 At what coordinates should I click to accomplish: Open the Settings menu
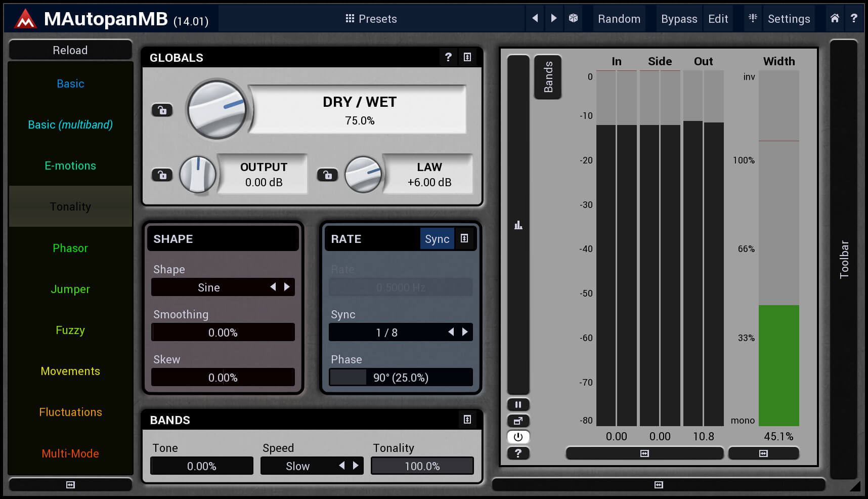click(x=789, y=19)
